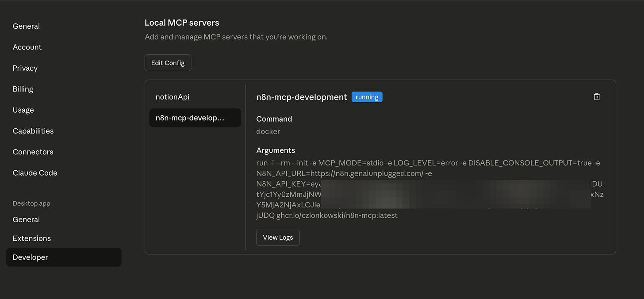
Task: Open the General settings at top of sidebar
Action: [x=26, y=26]
